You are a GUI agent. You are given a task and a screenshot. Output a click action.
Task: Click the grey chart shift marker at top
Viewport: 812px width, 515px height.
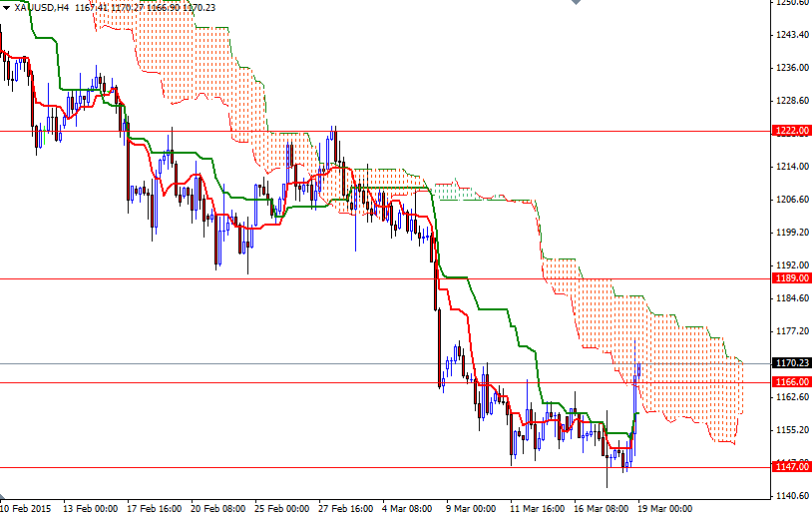tap(576, 2)
